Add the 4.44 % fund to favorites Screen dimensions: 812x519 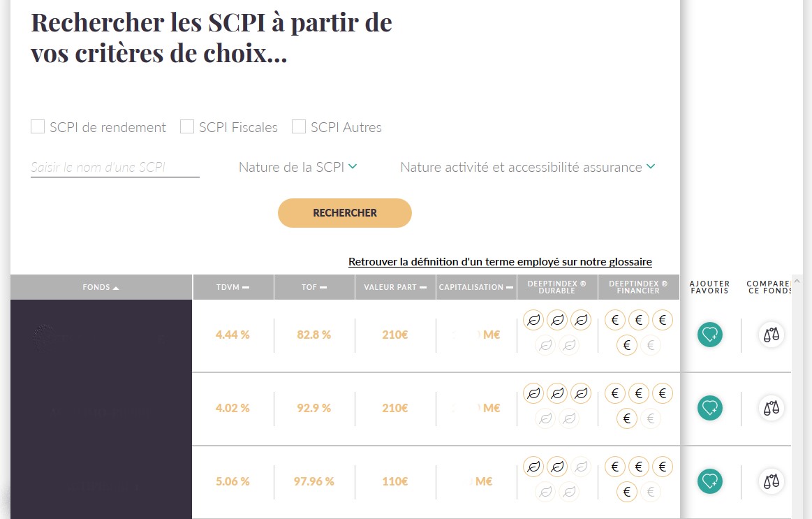pos(709,335)
